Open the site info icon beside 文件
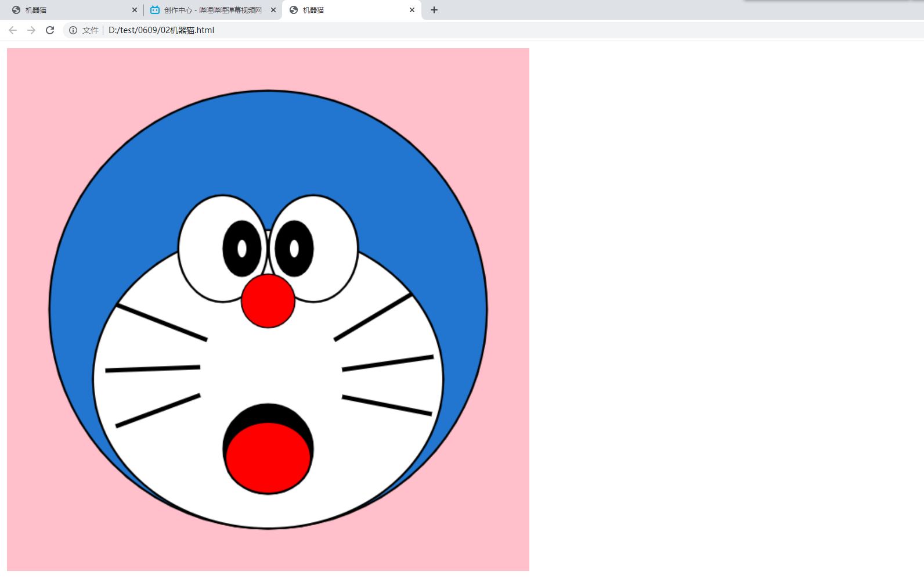924x578 pixels. [x=73, y=30]
